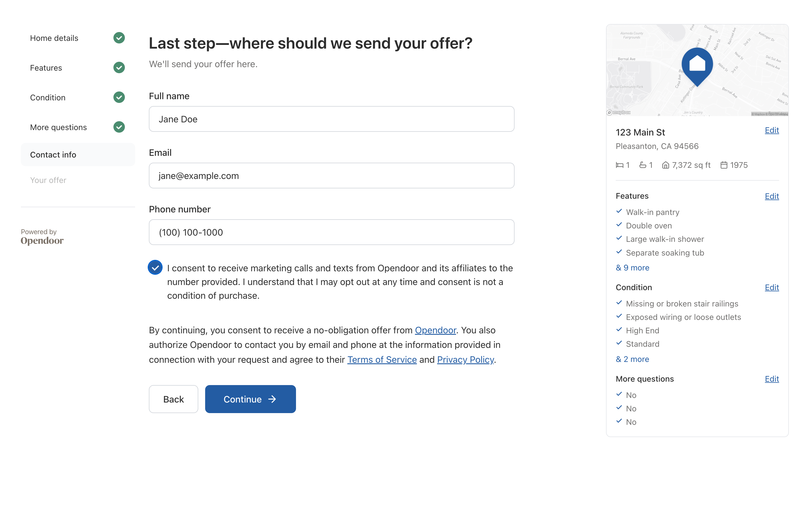Expand the & 2 more condition items

(632, 359)
